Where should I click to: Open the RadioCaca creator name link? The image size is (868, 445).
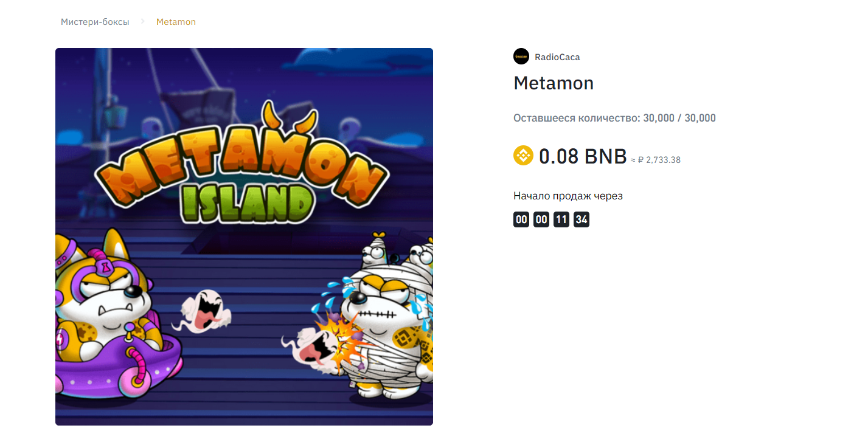[x=557, y=57]
